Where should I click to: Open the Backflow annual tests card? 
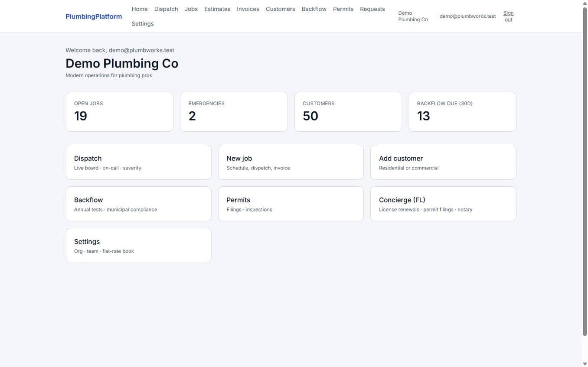(x=138, y=204)
